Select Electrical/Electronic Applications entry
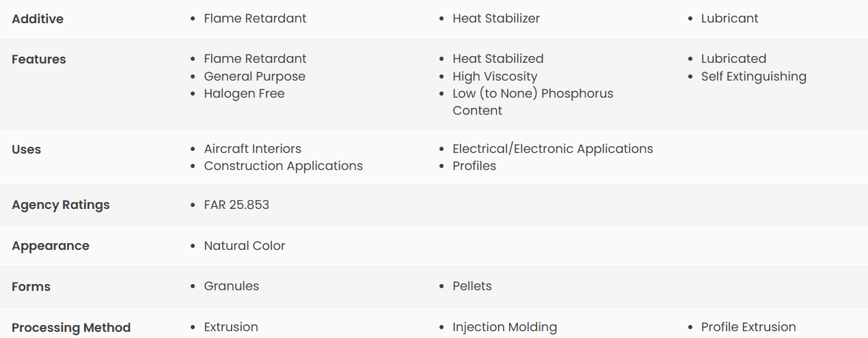Image resolution: width=868 pixels, height=338 pixels. (x=552, y=149)
